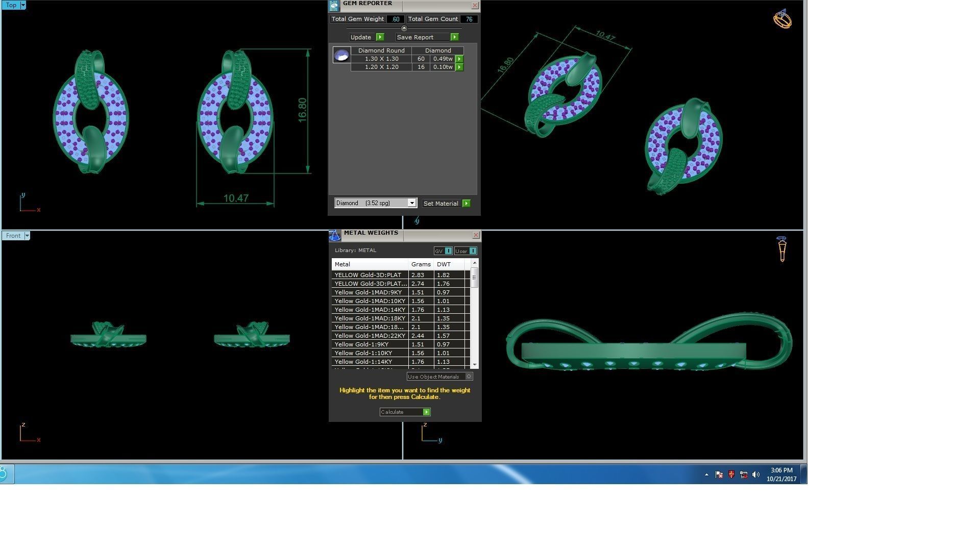Toggle the GV library switch
Screen dimensions: 980x551
pos(448,251)
